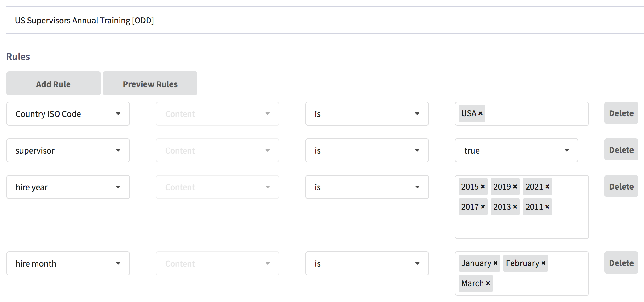Delete the supervisor rule
This screenshot has width=644, height=302.
621,149
